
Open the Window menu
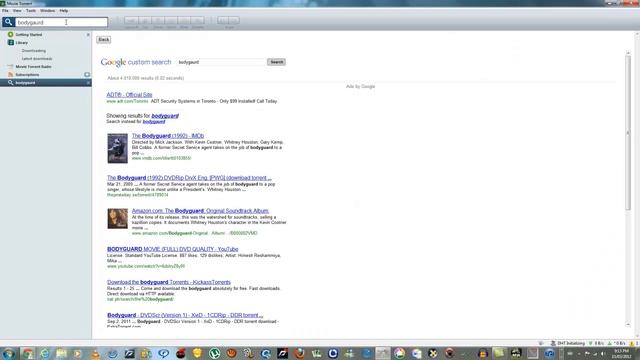coord(48,11)
